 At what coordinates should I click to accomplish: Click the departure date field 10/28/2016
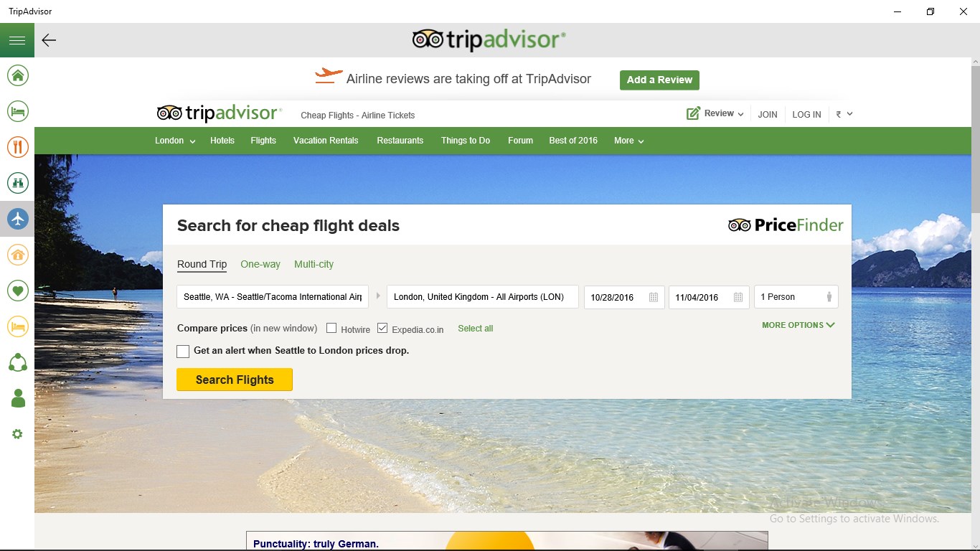click(624, 297)
